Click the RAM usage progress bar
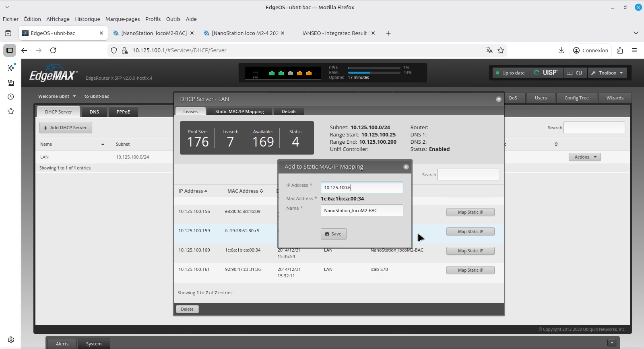This screenshot has height=349, width=644. (374, 73)
